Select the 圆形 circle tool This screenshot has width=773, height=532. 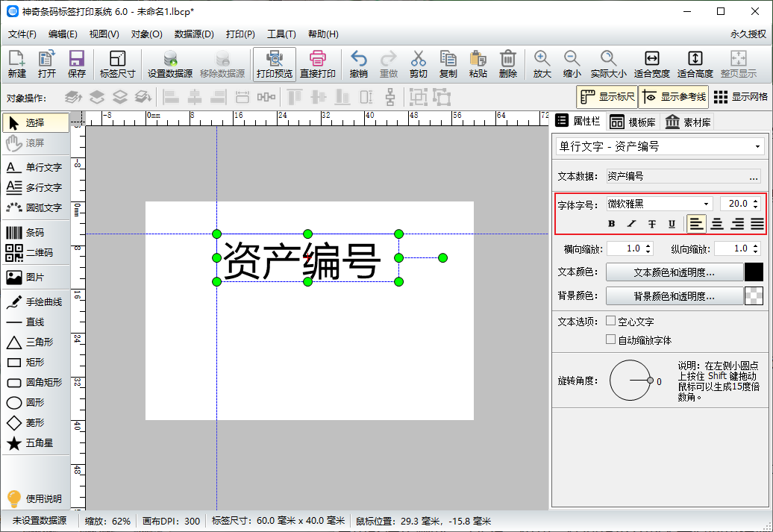pos(35,402)
